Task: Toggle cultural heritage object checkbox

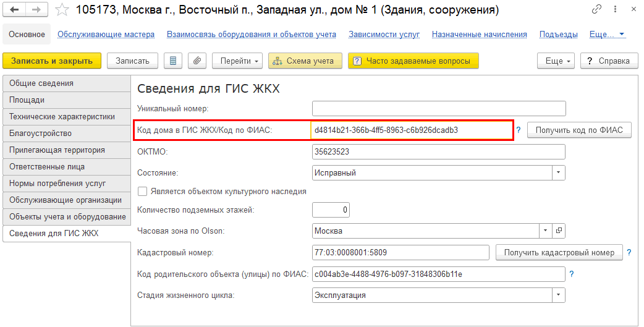Action: coord(142,192)
